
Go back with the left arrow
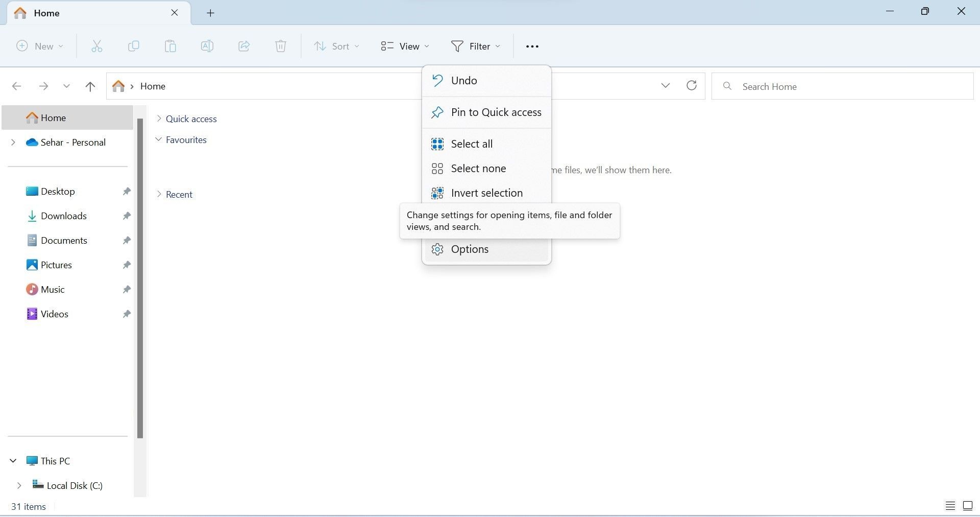(16, 86)
